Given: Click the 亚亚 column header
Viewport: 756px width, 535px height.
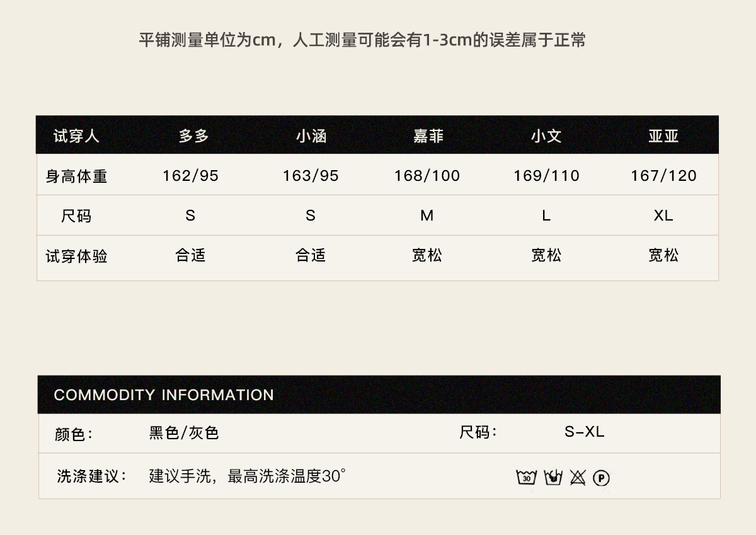Looking at the screenshot, I should point(663,136).
